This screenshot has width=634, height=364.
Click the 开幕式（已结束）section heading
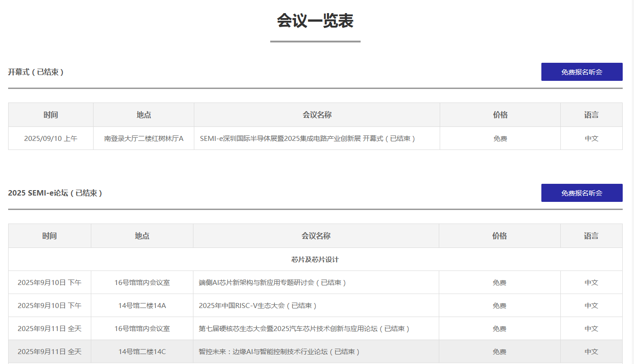[x=36, y=72]
